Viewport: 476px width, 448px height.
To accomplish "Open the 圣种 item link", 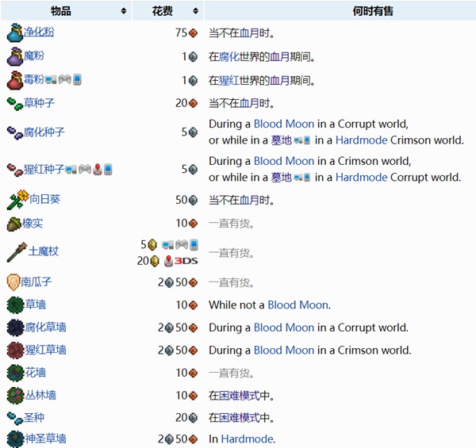I will (x=34, y=417).
